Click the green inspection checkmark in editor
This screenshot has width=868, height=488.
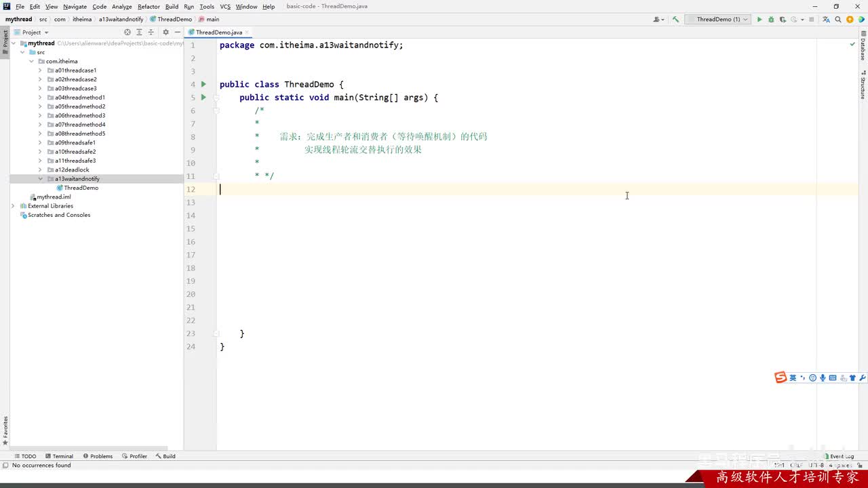click(852, 44)
